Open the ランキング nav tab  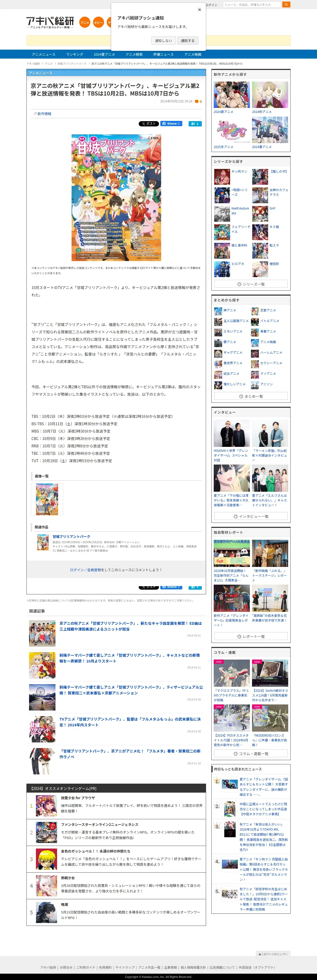[x=74, y=54]
